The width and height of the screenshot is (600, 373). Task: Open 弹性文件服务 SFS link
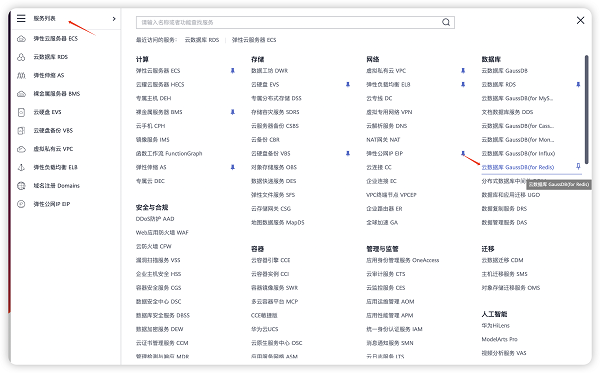(273, 195)
